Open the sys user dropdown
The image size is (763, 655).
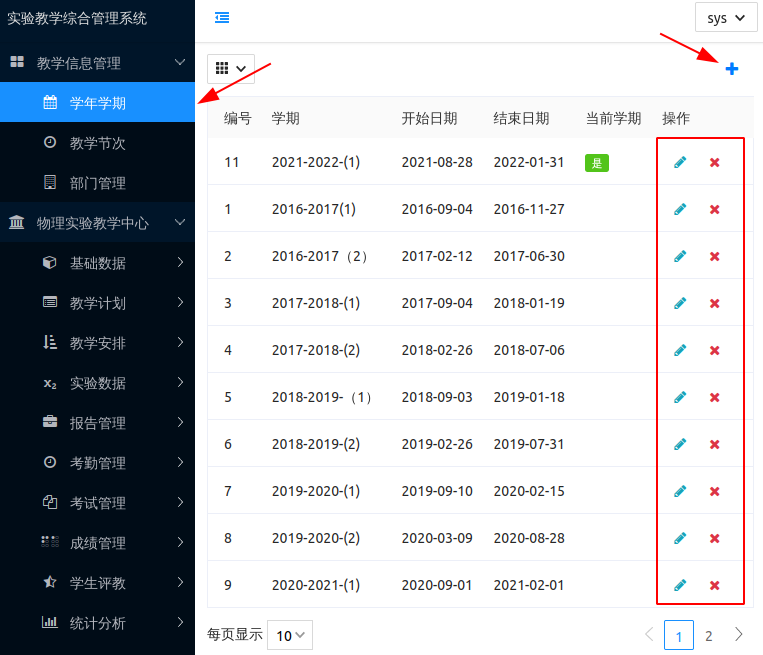point(726,18)
